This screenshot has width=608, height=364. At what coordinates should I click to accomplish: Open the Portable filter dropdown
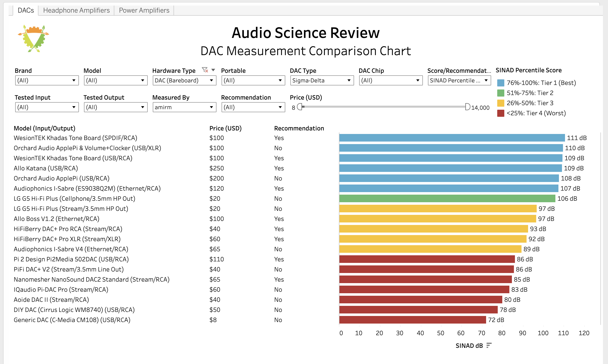pos(253,80)
